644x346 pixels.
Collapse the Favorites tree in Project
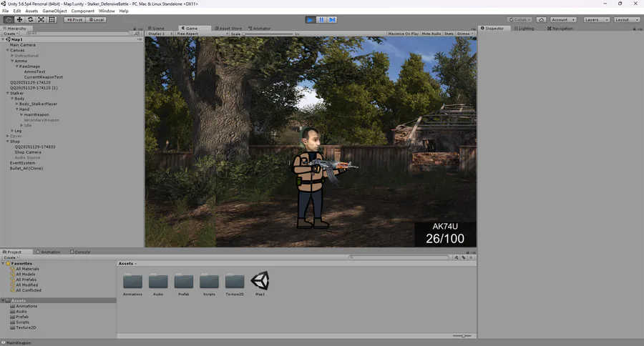4,264
